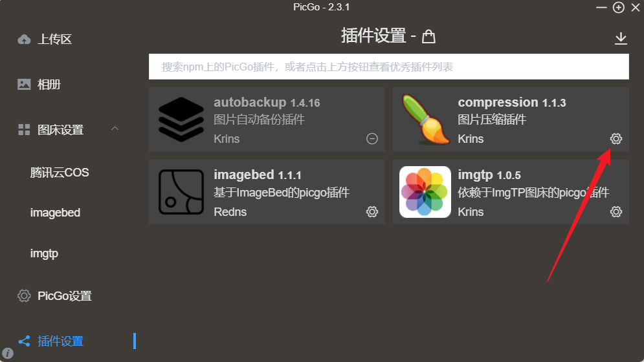Open compression plugin settings gear
The height and width of the screenshot is (362, 644).
pos(616,139)
